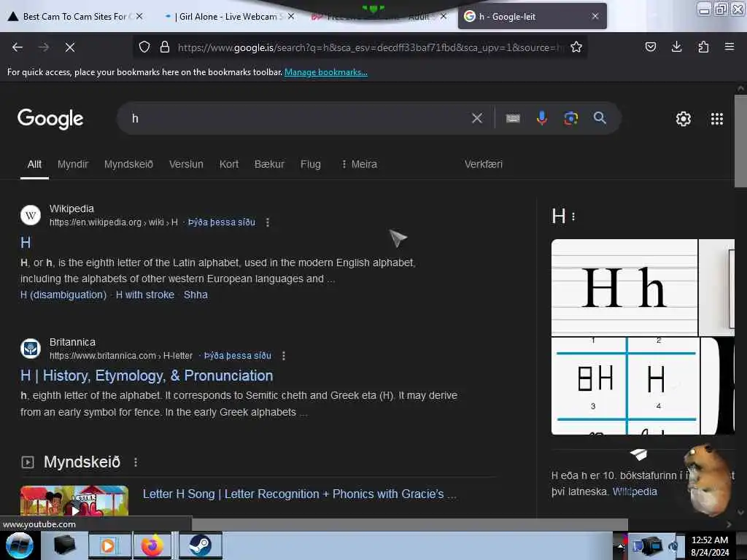Stop page loading with the X button
Image resolution: width=747 pixels, height=560 pixels.
pyautogui.click(x=69, y=47)
